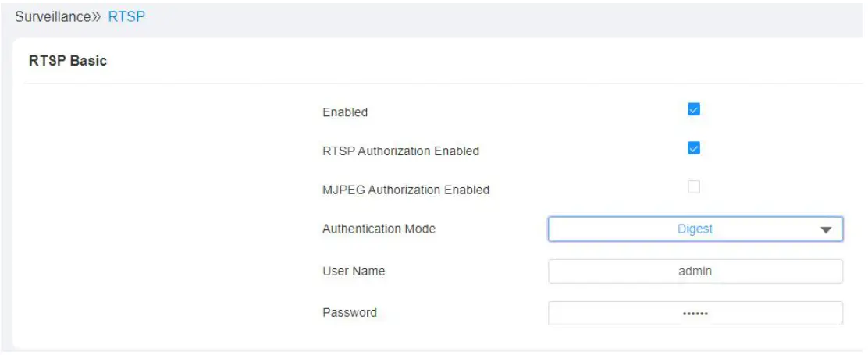Click the Enabled label text

345,112
